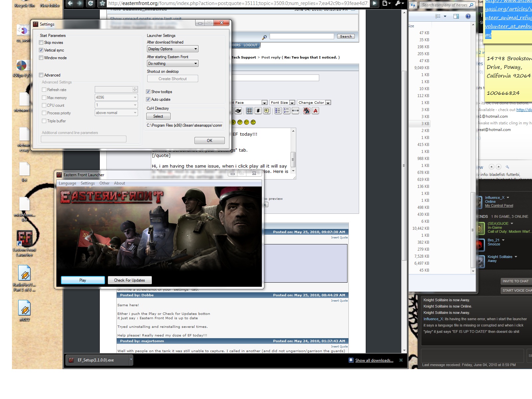Insert a numbered list in the post
The image size is (532, 399).
[287, 111]
